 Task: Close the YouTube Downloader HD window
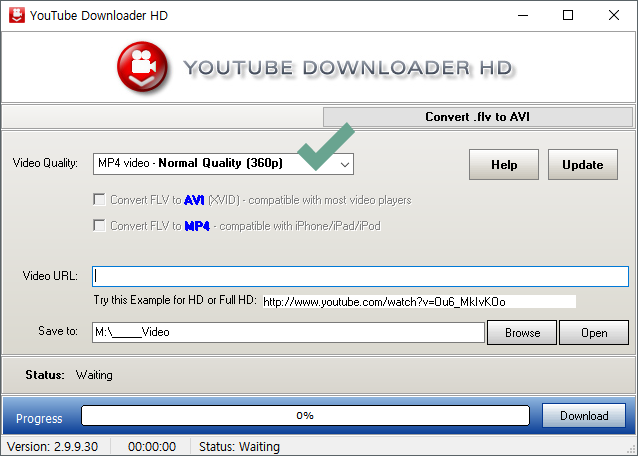point(614,15)
